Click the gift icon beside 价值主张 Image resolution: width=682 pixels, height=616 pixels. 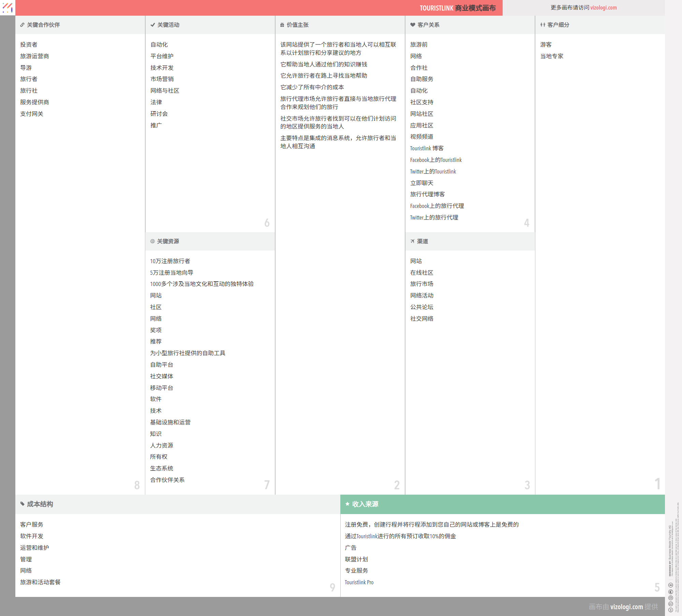[x=282, y=25]
